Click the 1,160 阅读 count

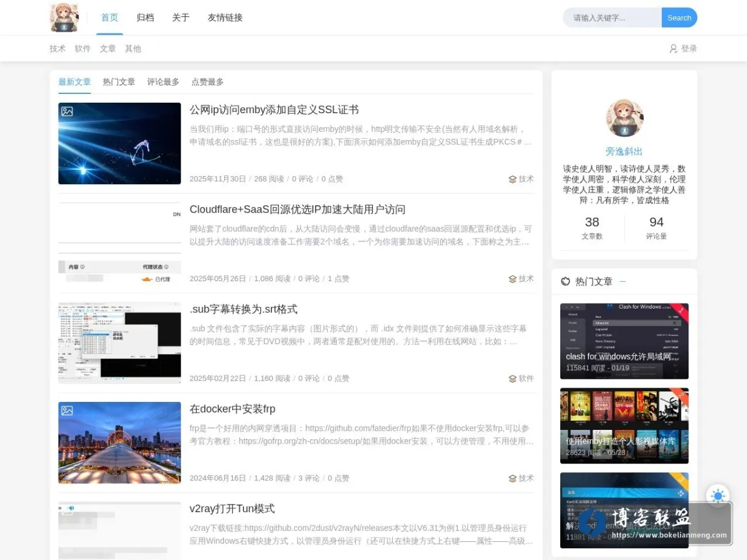pos(272,378)
